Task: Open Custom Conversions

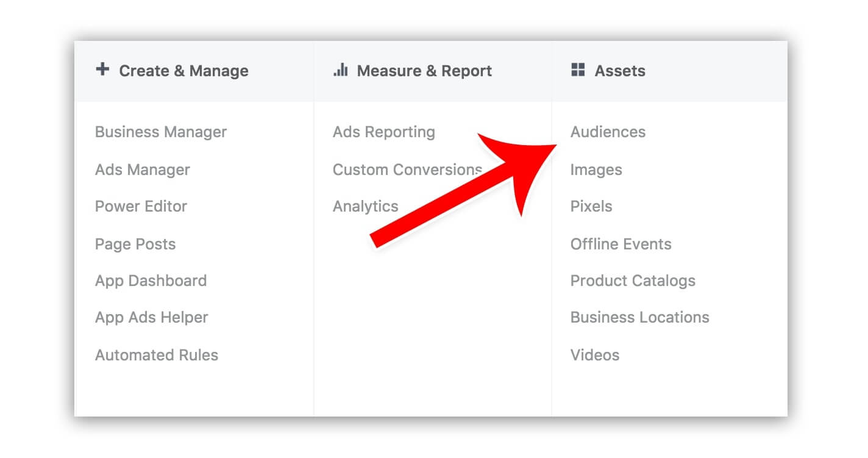Action: [407, 170]
